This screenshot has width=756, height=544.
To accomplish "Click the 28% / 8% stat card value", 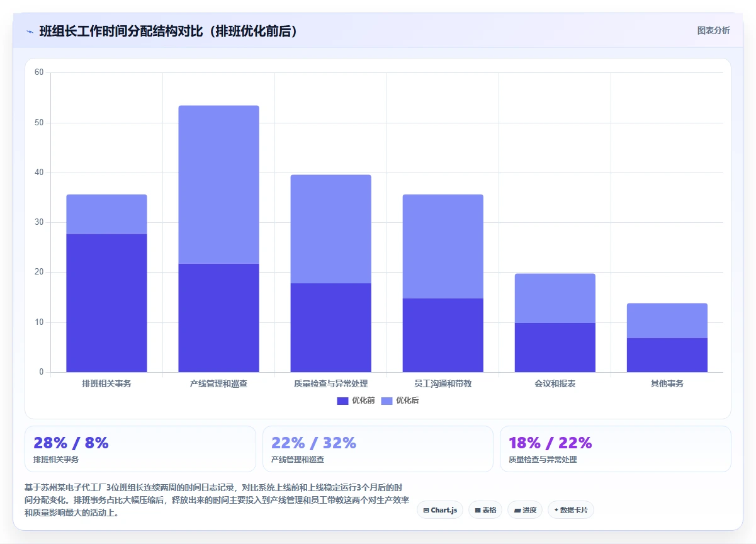I will (x=71, y=443).
